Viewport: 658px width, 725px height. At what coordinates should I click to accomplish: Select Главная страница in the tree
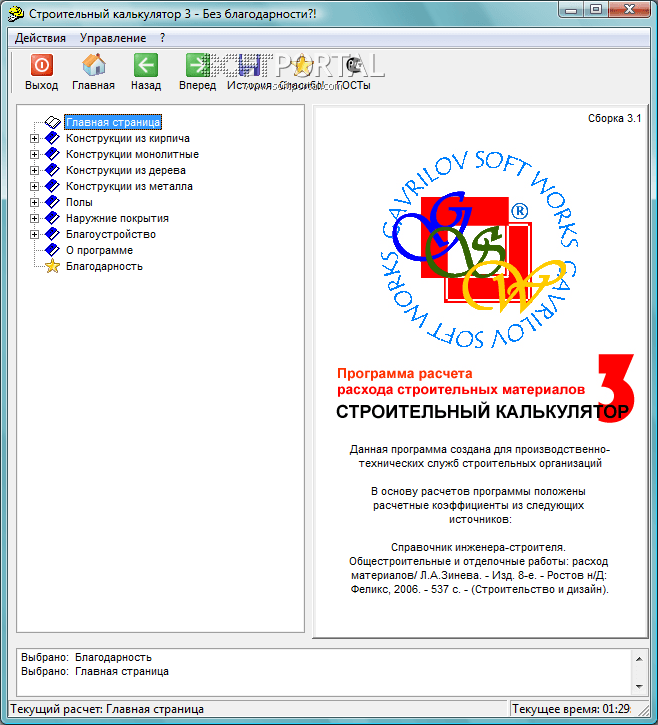pyautogui.click(x=113, y=123)
